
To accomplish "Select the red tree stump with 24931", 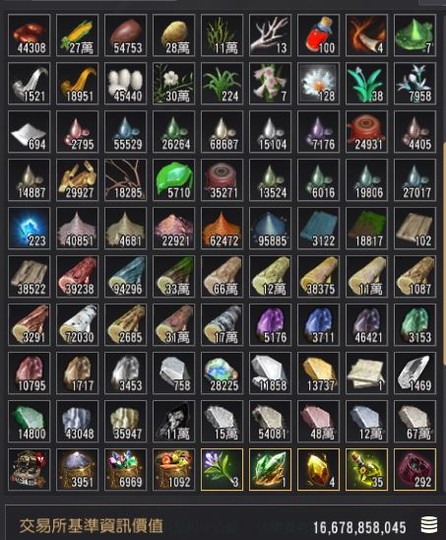I will click(x=367, y=132).
